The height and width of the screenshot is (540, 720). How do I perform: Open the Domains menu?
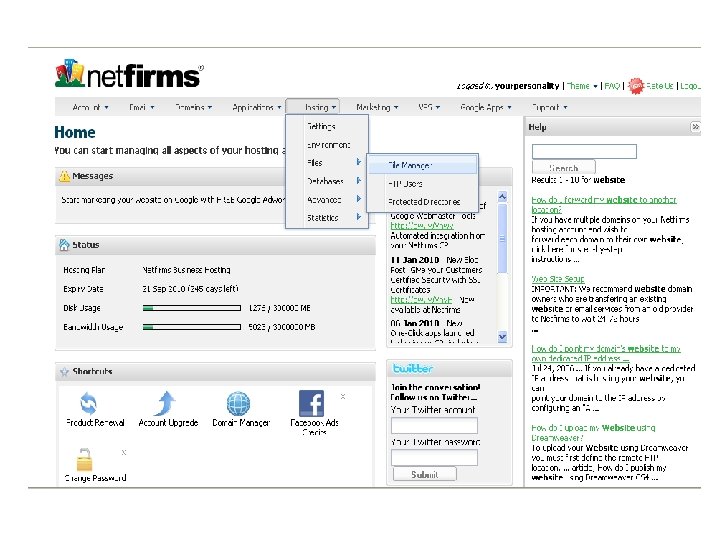[193, 107]
